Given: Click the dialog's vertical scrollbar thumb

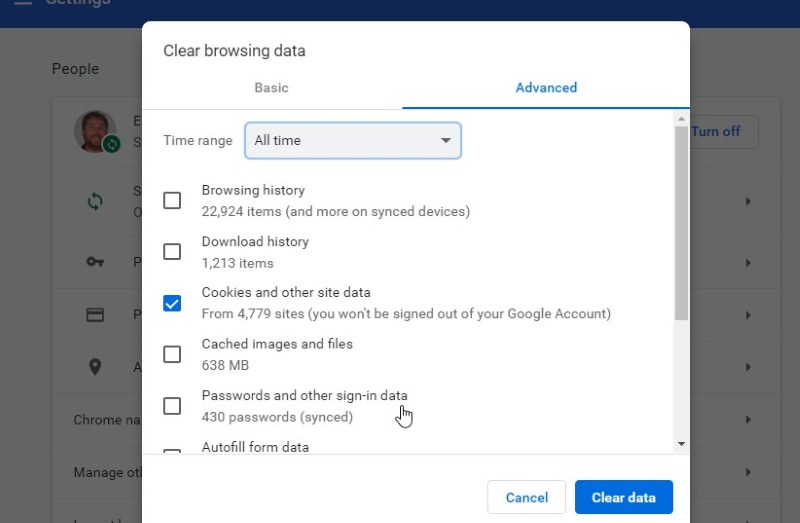Looking at the screenshot, I should (x=681, y=223).
